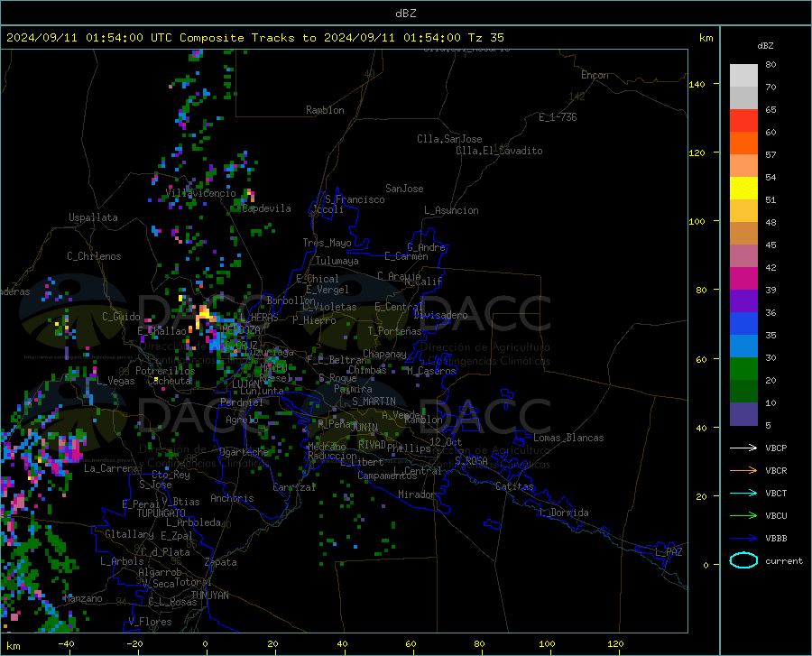The image size is (812, 656).
Task: Click the Divisadero label
Action: pos(440,315)
